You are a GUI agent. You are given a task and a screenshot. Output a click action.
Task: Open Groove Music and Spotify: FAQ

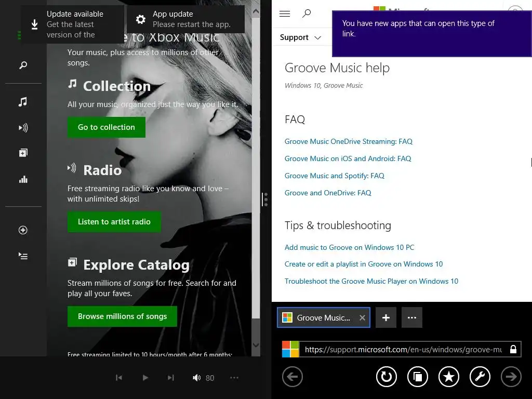[x=335, y=176]
